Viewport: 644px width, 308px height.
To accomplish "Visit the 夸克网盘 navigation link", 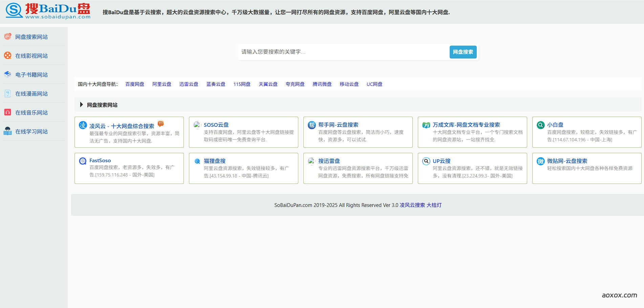I will (295, 84).
